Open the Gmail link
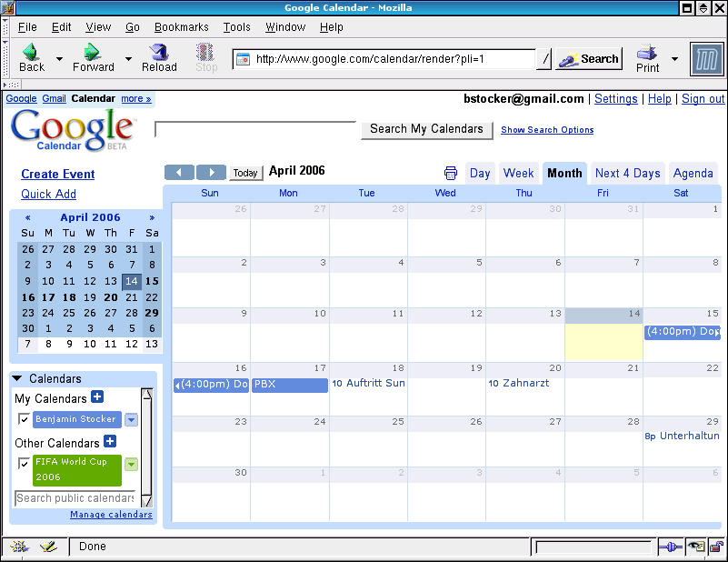 click(x=54, y=98)
